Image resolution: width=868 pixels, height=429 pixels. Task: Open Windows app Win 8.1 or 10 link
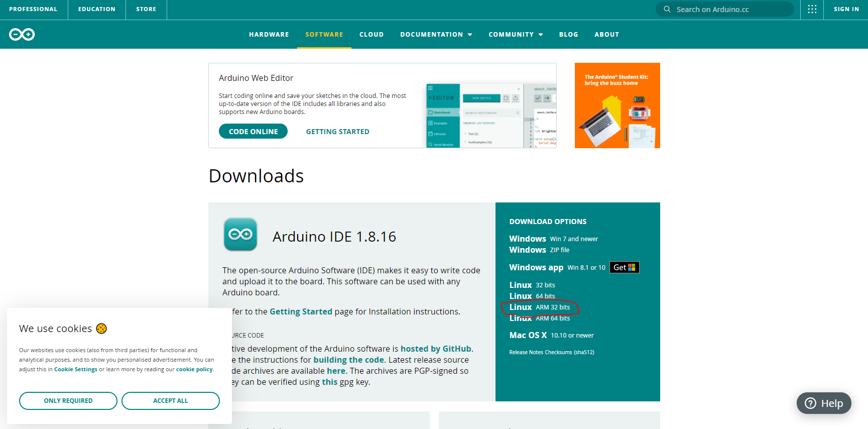pos(557,267)
